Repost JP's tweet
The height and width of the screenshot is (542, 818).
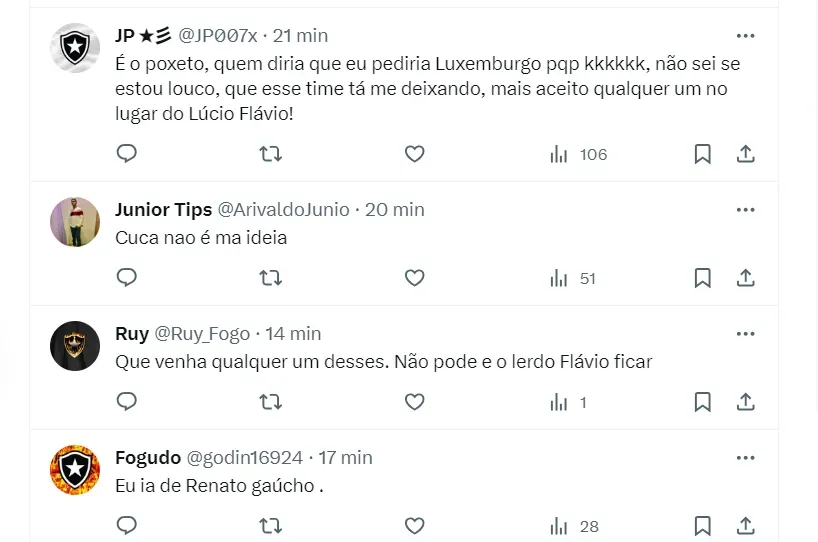pos(270,154)
